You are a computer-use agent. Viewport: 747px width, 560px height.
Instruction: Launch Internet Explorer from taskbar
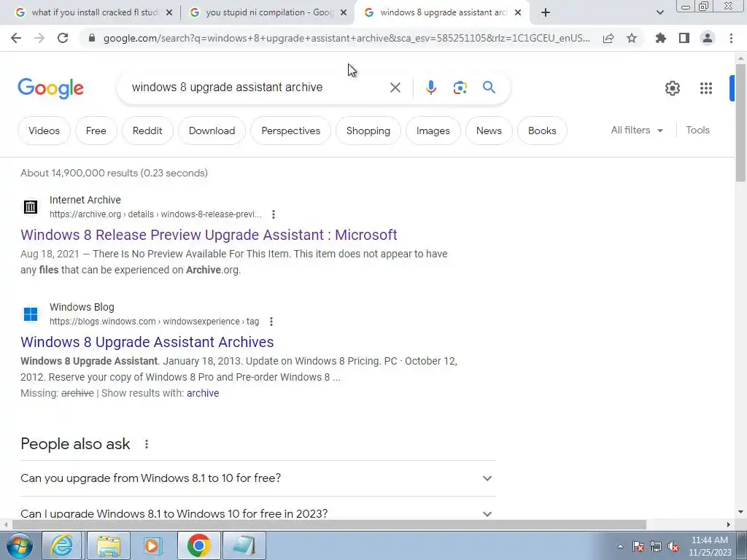coord(63,545)
